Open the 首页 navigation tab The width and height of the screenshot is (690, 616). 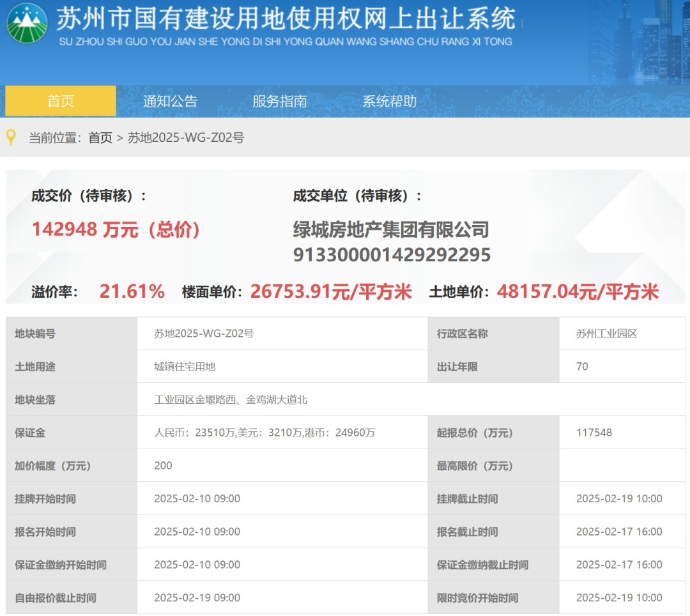(61, 101)
